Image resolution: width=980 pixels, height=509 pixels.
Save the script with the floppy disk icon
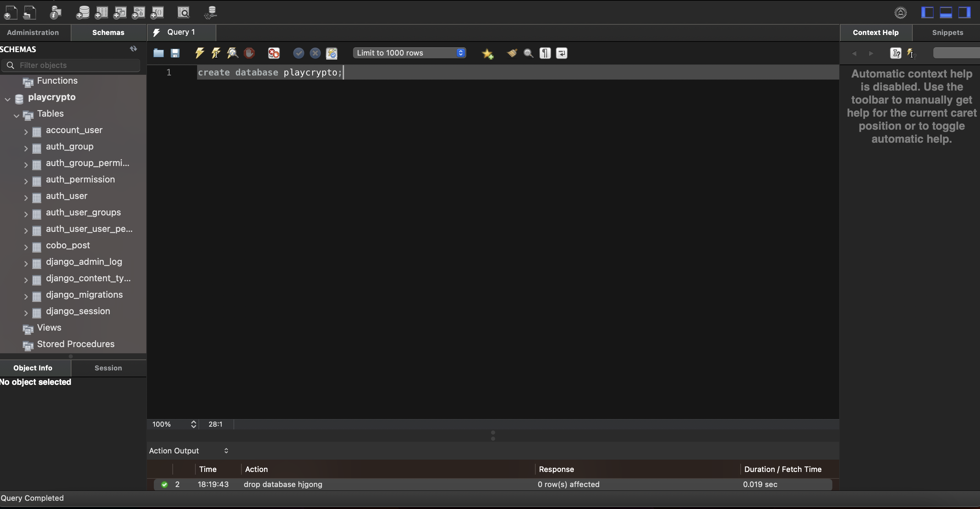[175, 53]
